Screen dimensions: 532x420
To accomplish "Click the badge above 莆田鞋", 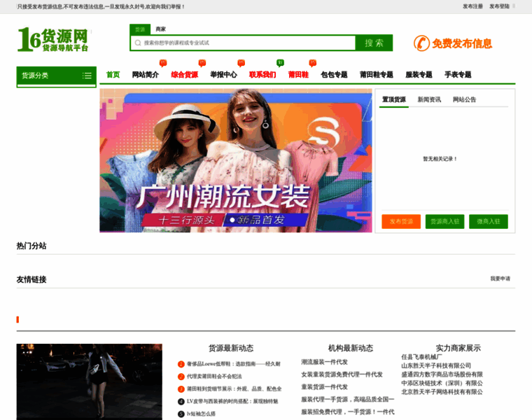I will point(312,63).
